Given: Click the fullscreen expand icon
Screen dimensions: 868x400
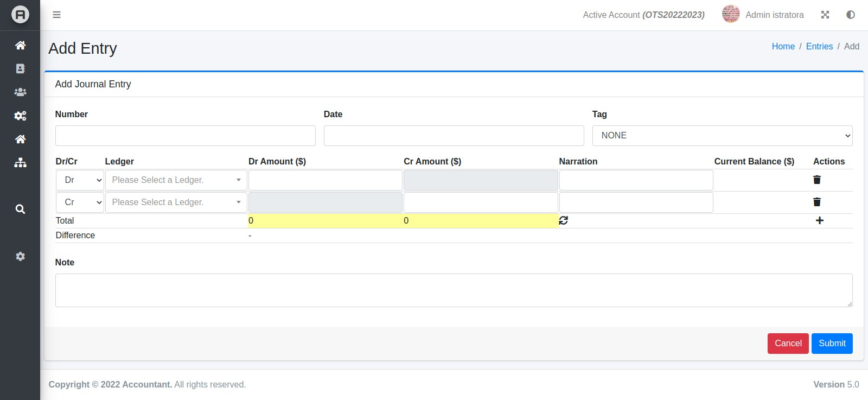Looking at the screenshot, I should 825,15.
